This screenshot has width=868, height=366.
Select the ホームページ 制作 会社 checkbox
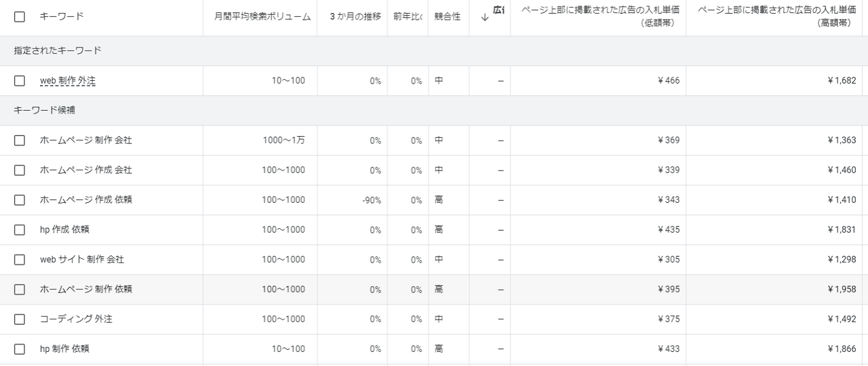[x=20, y=141]
